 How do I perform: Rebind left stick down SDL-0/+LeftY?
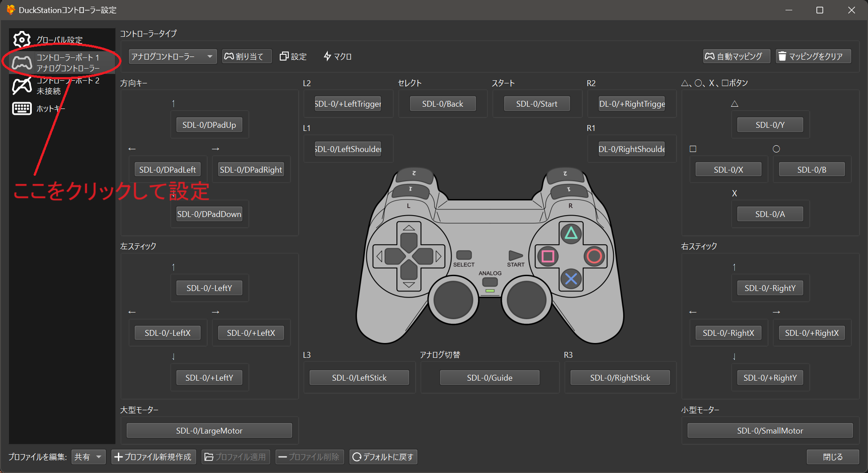click(x=209, y=378)
